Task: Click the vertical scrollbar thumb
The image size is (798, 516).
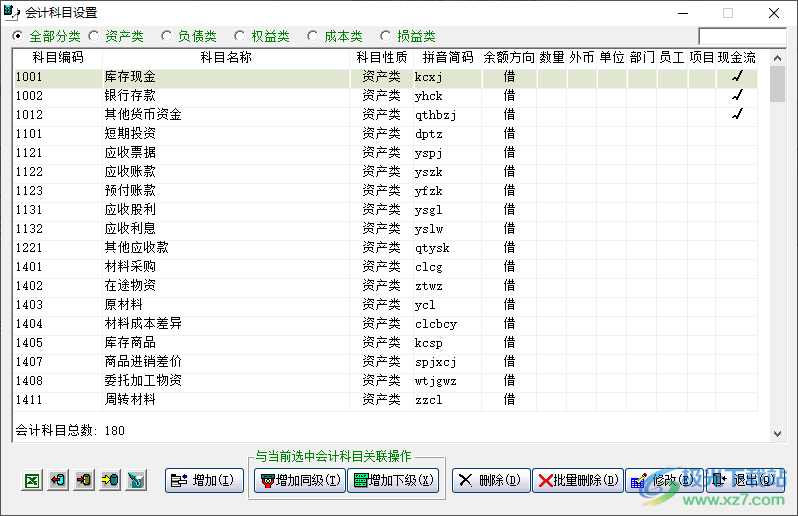Action: (777, 84)
